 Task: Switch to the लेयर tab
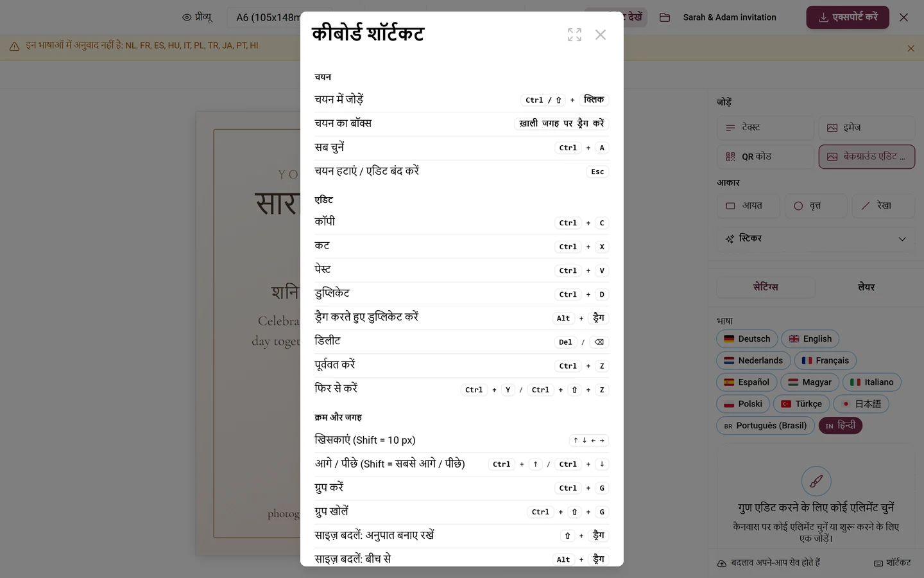pos(866,287)
